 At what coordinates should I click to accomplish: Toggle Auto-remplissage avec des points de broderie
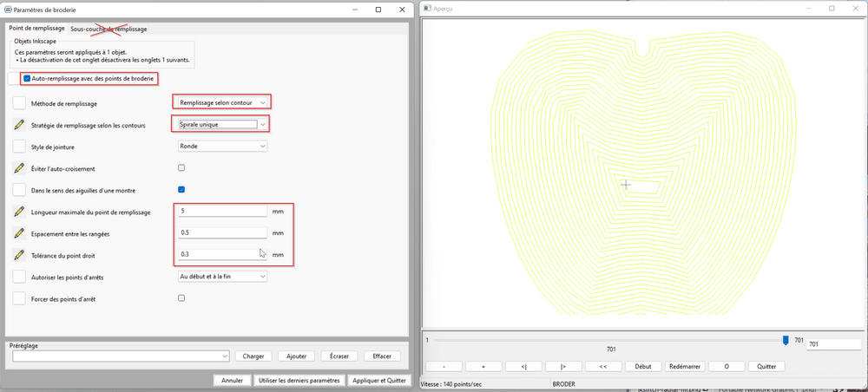click(28, 79)
